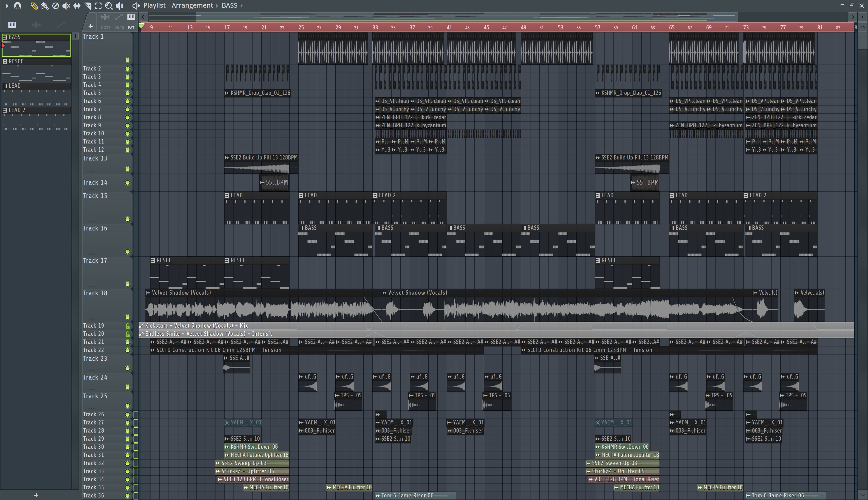The height and width of the screenshot is (500, 868).
Task: Click the vertical scrollbar thumb
Action: (862, 41)
